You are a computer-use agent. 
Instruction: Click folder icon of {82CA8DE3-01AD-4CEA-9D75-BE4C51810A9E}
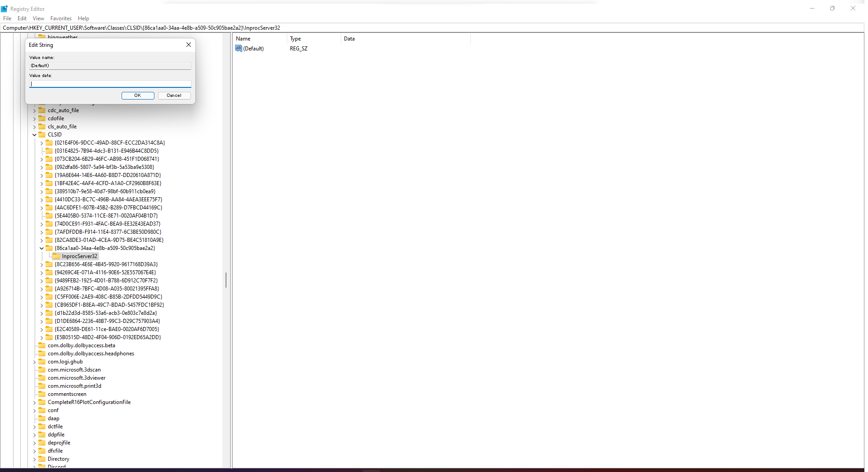click(49, 240)
